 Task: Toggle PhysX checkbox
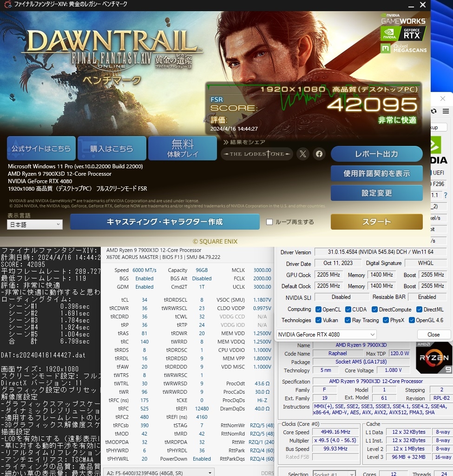point(386,320)
